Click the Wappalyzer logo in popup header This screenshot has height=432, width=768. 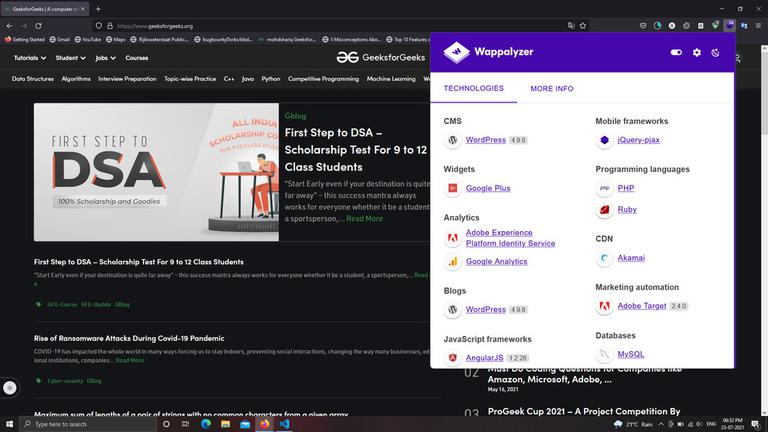click(488, 52)
